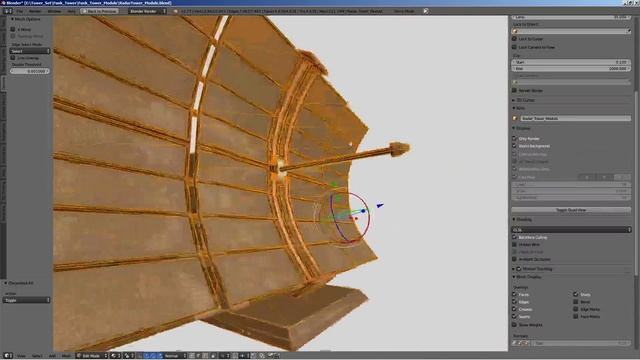Viewport: 640px width, 360px height.
Task: Open the editor type selector in the top header
Action: [8, 11]
